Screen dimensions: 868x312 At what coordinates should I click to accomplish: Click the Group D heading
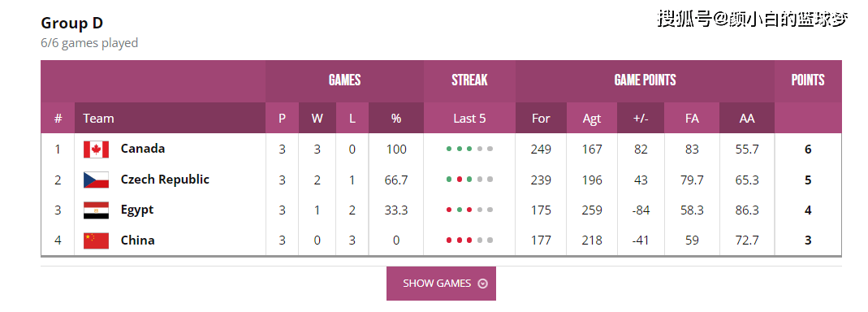click(72, 24)
